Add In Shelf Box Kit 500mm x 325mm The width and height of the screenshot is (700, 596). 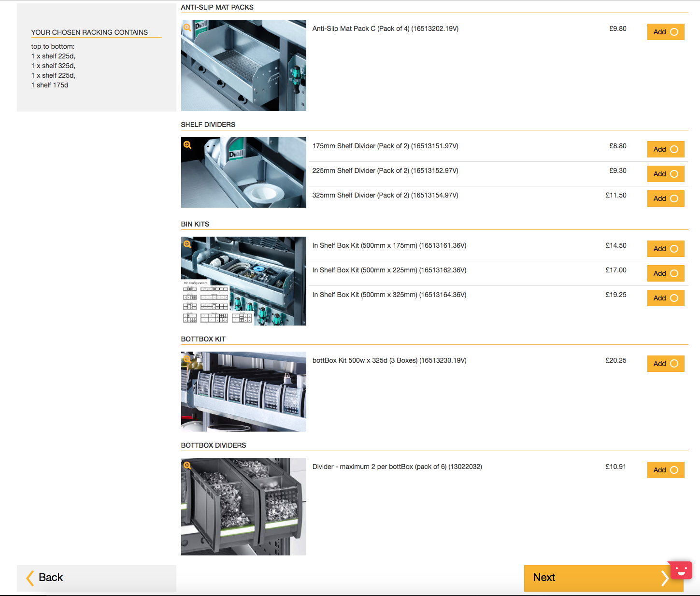[665, 298]
